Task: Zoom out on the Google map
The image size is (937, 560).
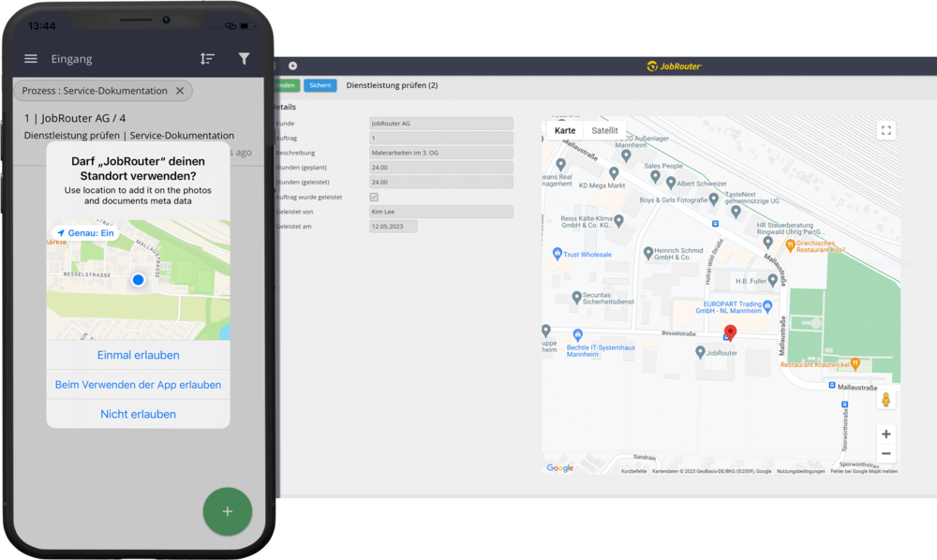Action: [886, 454]
